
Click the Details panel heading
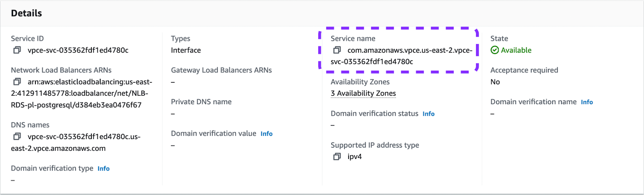coord(27,13)
